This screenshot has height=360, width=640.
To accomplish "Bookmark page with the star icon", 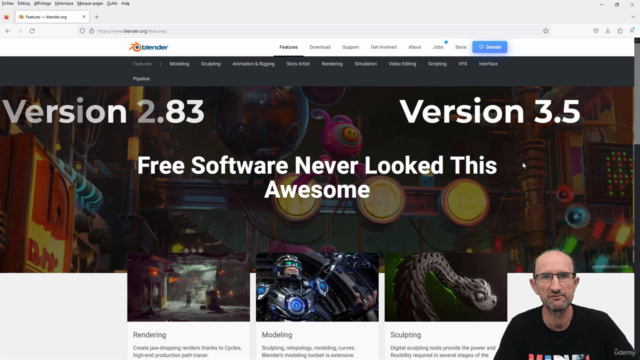I will click(x=546, y=31).
